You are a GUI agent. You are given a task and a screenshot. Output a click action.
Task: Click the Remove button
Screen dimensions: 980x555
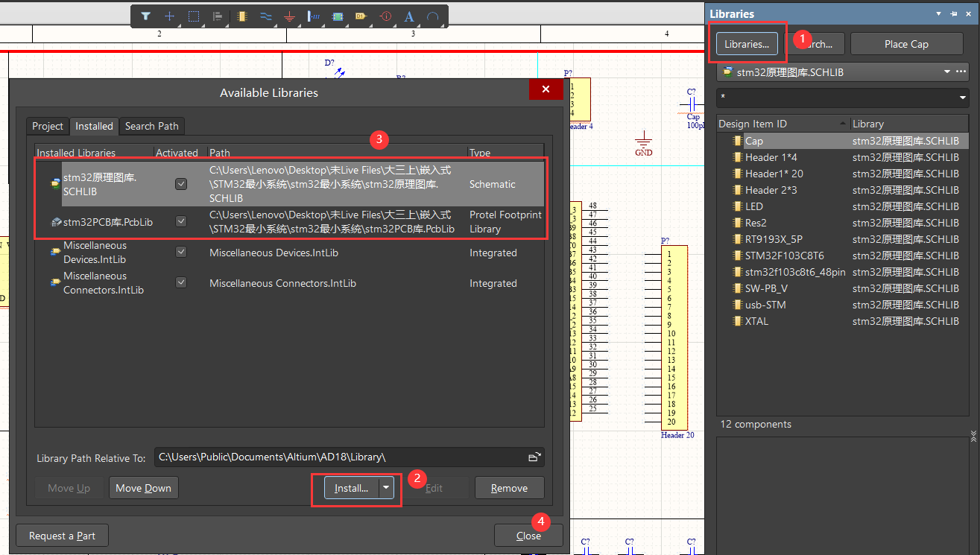click(x=509, y=488)
